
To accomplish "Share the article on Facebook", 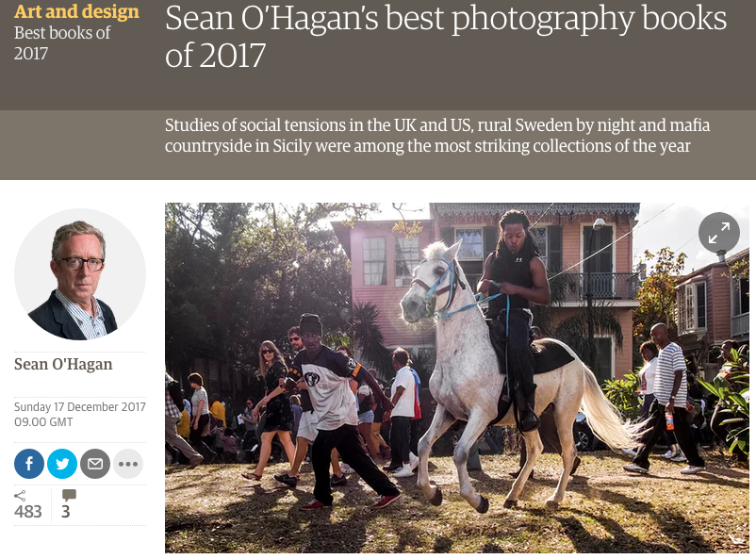I will tap(29, 464).
